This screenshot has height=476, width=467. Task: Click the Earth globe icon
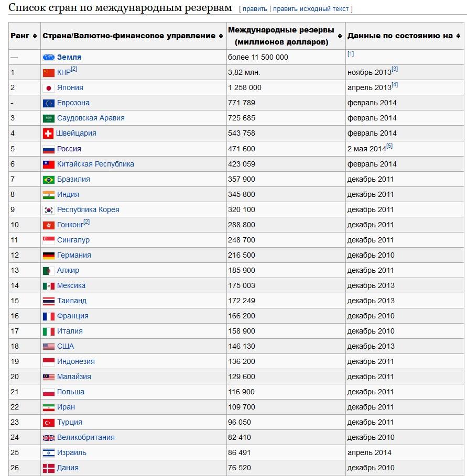point(48,57)
